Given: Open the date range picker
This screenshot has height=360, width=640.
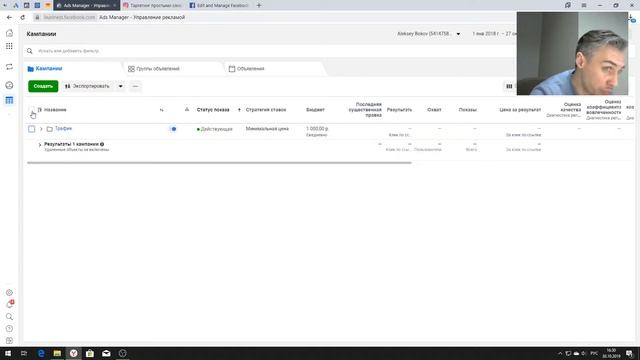Looking at the screenshot, I should (494, 34).
